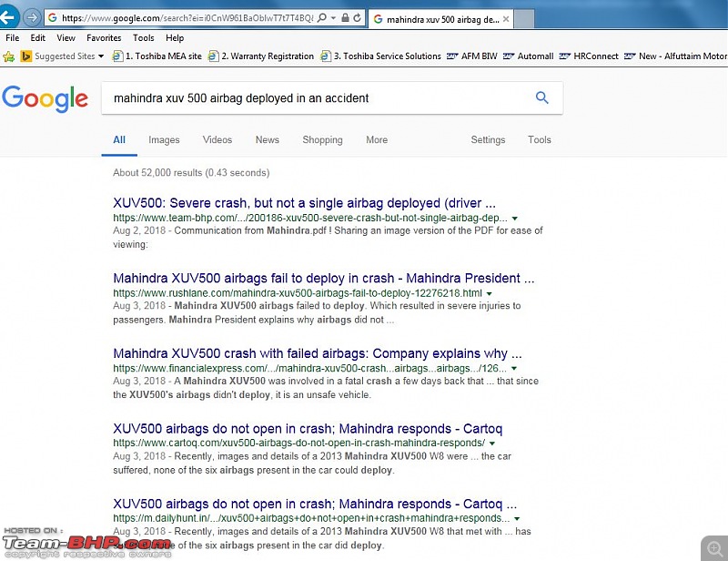Open 'crash with failed airbags: Company explains' result
The image size is (728, 561).
tap(318, 353)
